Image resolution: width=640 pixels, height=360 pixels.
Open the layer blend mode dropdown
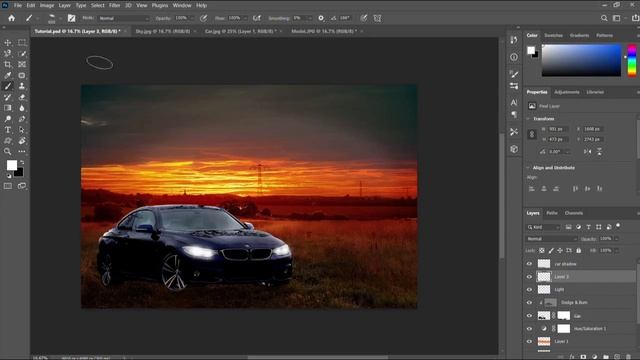pyautogui.click(x=551, y=239)
